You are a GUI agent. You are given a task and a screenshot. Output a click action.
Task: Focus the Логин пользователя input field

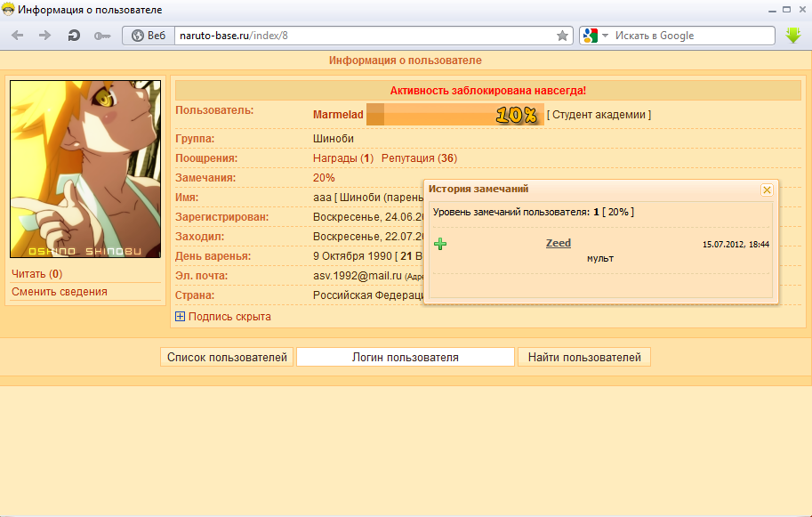(406, 357)
